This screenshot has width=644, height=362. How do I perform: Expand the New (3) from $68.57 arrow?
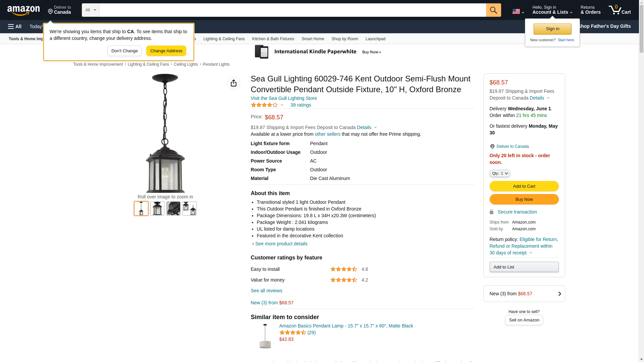click(x=559, y=294)
